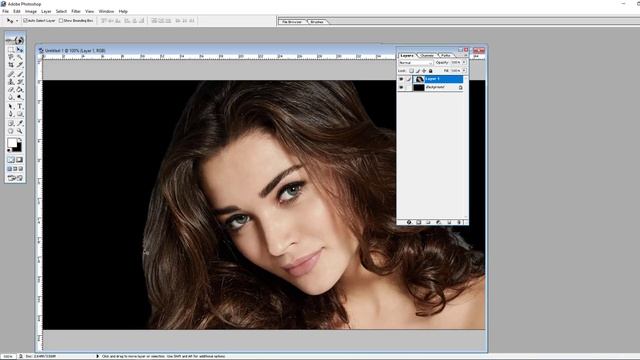The width and height of the screenshot is (640, 360).
Task: Toggle Auto Select Layer checkbox
Action: (25, 20)
